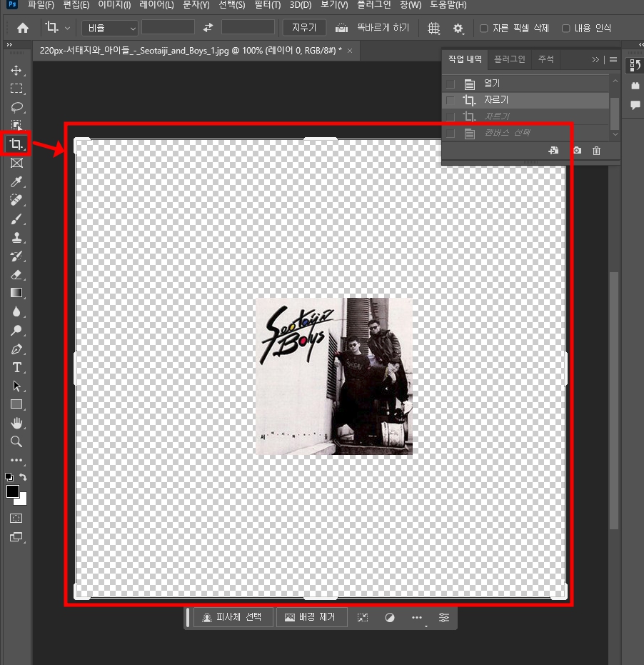Create a new history snapshot
Screen dimensions: 644x665
(x=577, y=151)
